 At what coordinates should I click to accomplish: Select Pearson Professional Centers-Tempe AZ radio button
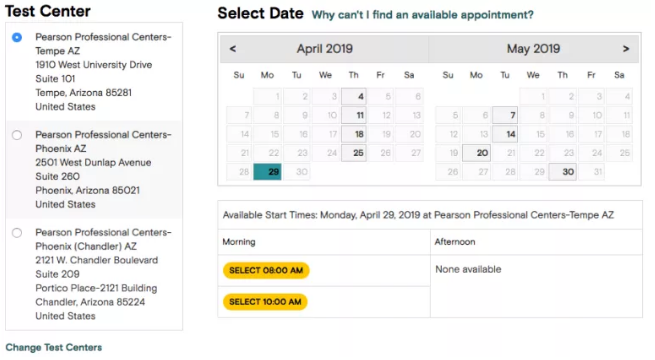point(17,37)
